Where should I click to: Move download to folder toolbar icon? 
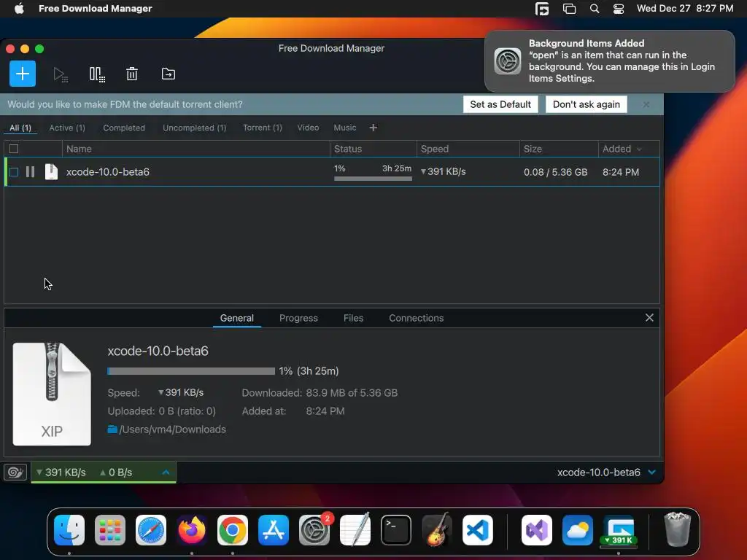(169, 74)
